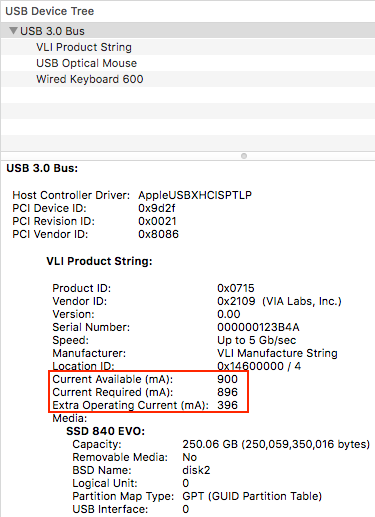Click the VLI Product String details heading
The width and height of the screenshot is (375, 517).
pos(99,261)
